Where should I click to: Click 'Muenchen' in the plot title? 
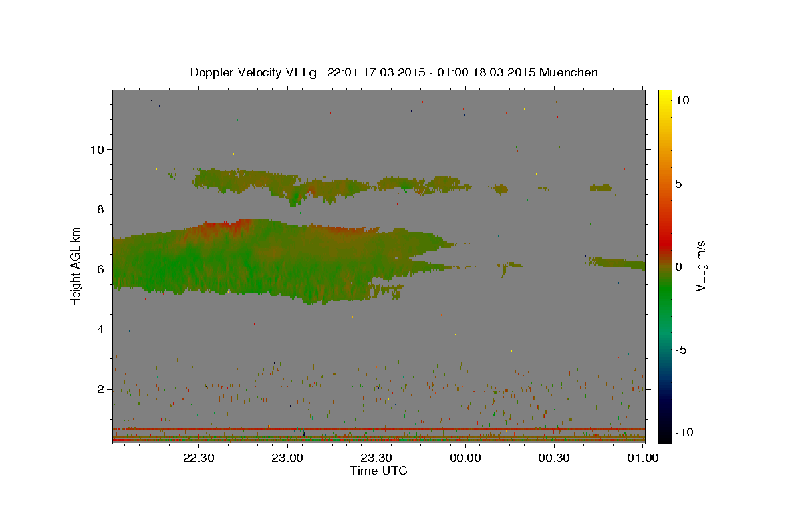569,72
